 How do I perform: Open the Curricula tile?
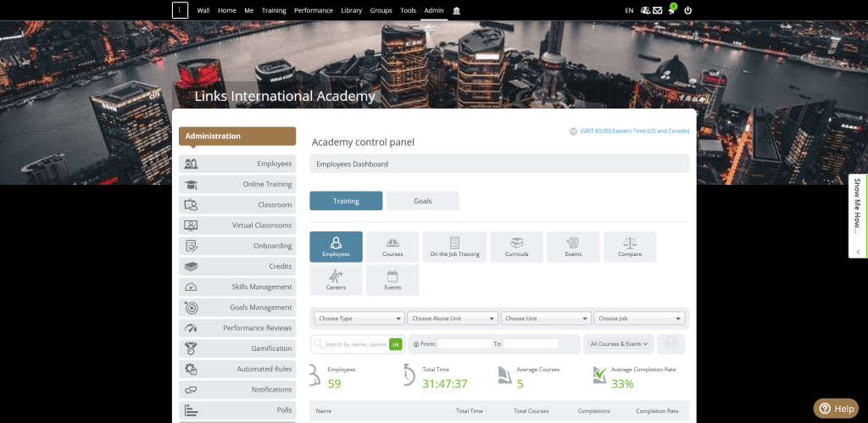pyautogui.click(x=516, y=247)
